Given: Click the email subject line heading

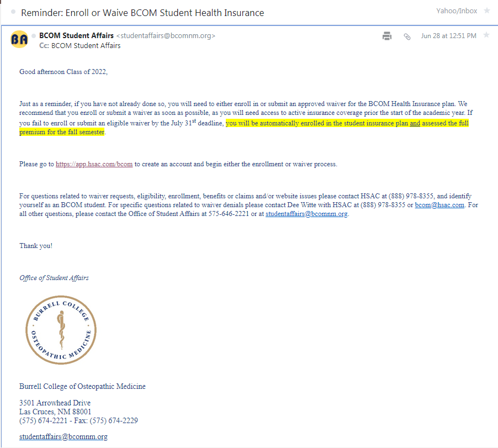Looking at the screenshot, I should (142, 13).
